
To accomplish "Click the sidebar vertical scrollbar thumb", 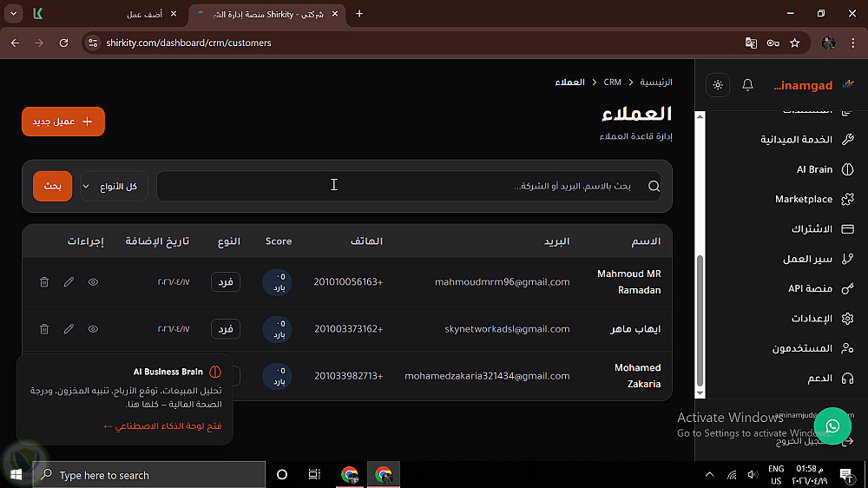I will [x=700, y=320].
